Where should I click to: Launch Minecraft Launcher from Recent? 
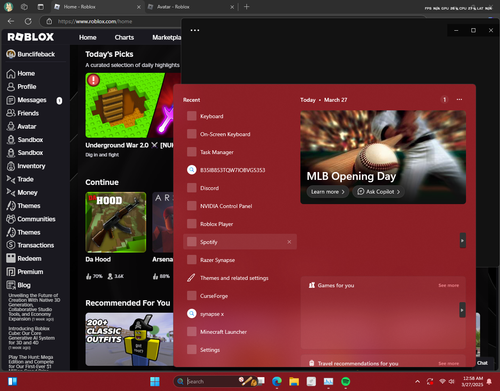coord(240,332)
